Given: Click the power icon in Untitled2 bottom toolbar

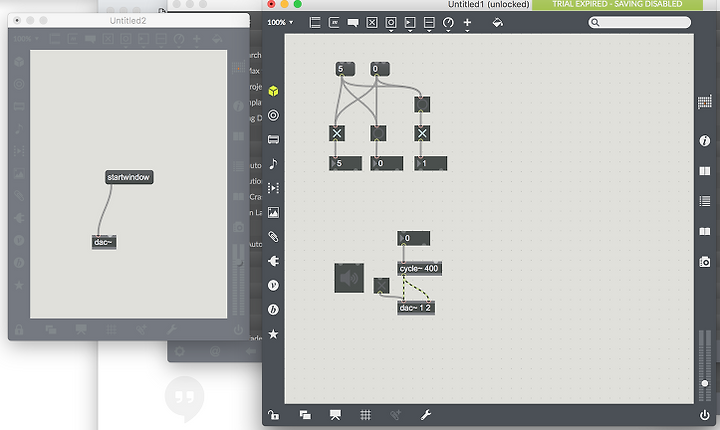Looking at the screenshot, I should (x=238, y=329).
